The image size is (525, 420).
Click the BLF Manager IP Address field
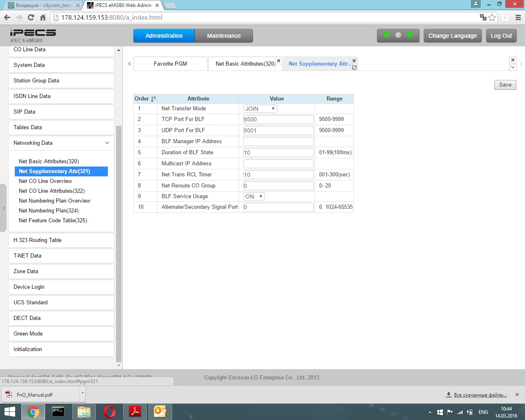pyautogui.click(x=278, y=142)
